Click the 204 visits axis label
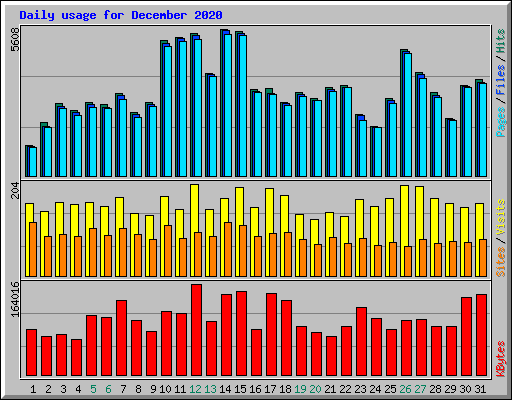Viewport: 512px width, 400px height. click(15, 190)
